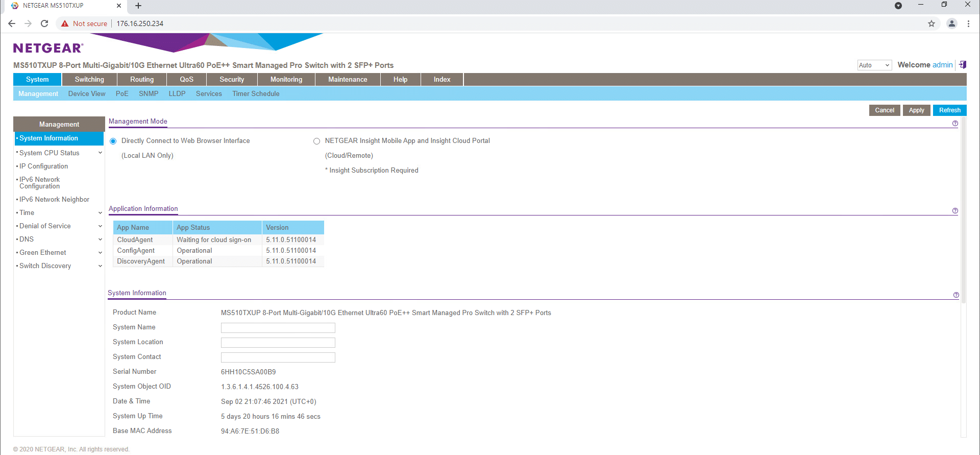Open the Monitoring main tab

tap(286, 80)
